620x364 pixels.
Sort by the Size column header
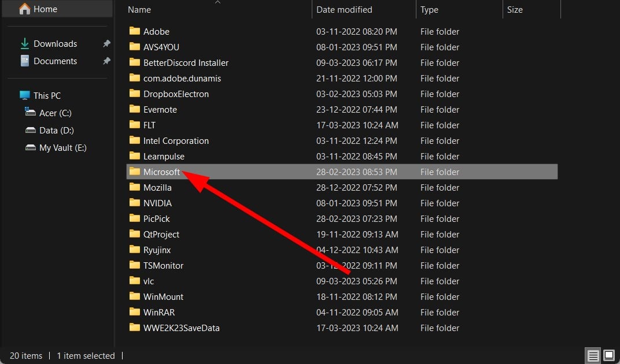click(515, 9)
